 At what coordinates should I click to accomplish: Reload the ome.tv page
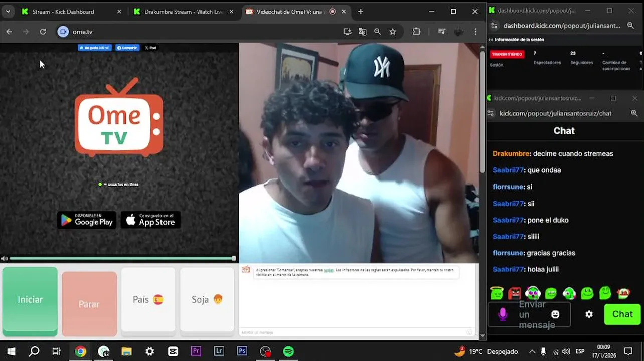click(x=43, y=32)
